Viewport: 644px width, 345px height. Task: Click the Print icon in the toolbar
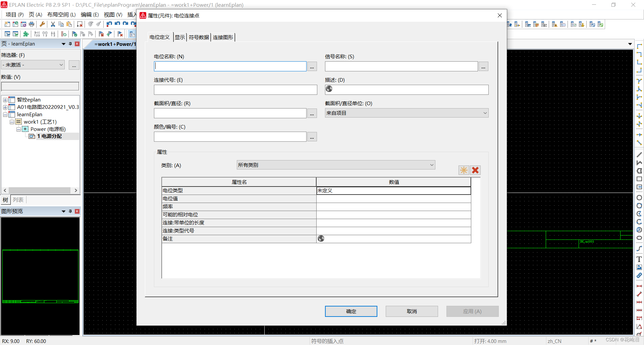tap(32, 24)
